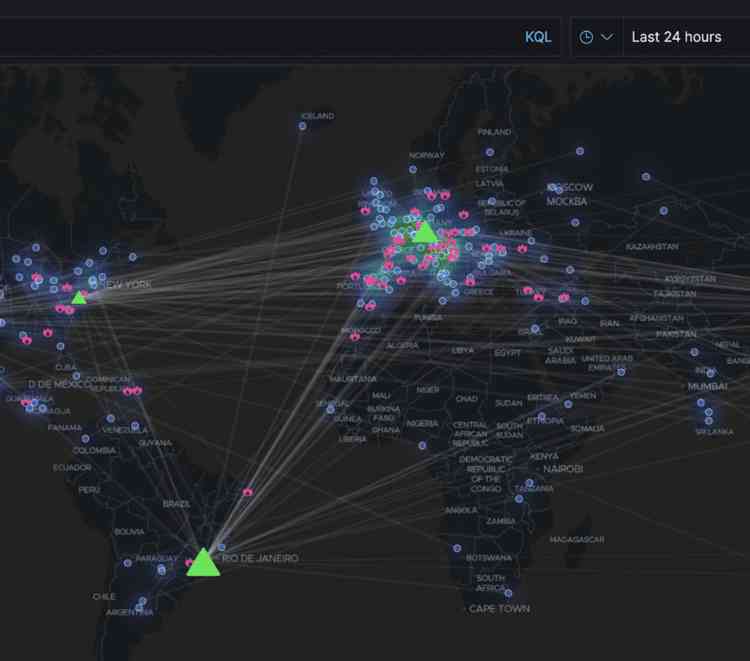Click the NAIROBI map label
The image size is (750, 661).
point(563,469)
